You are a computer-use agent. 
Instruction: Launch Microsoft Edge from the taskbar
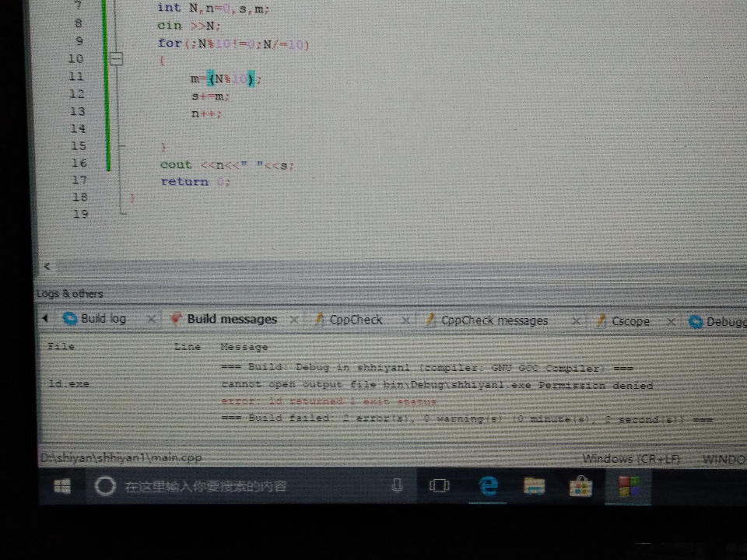click(488, 486)
